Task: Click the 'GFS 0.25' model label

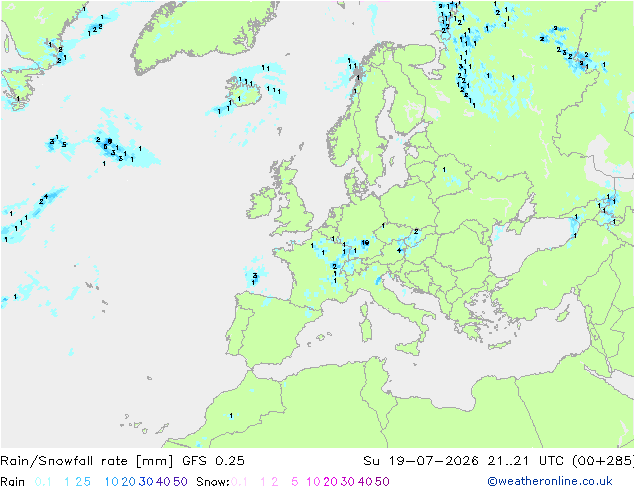Action: [x=213, y=461]
